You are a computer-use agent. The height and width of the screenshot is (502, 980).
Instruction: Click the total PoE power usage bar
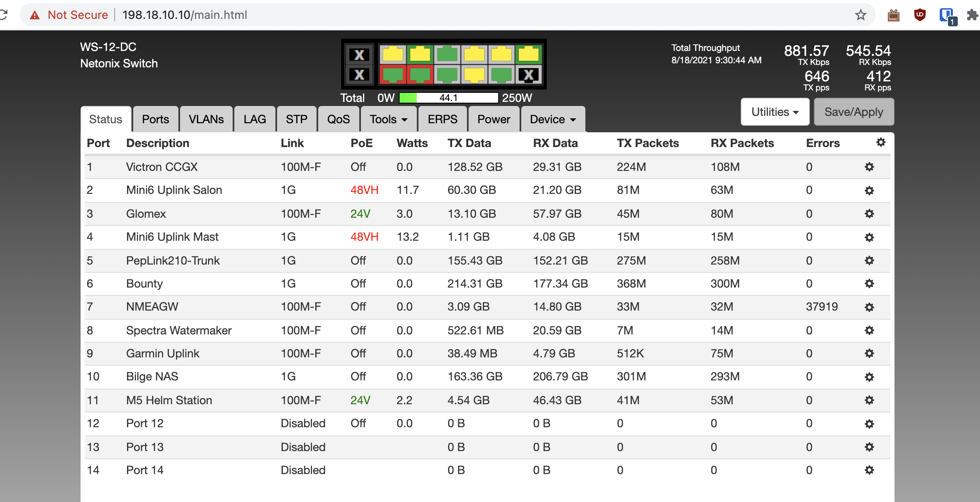point(448,98)
